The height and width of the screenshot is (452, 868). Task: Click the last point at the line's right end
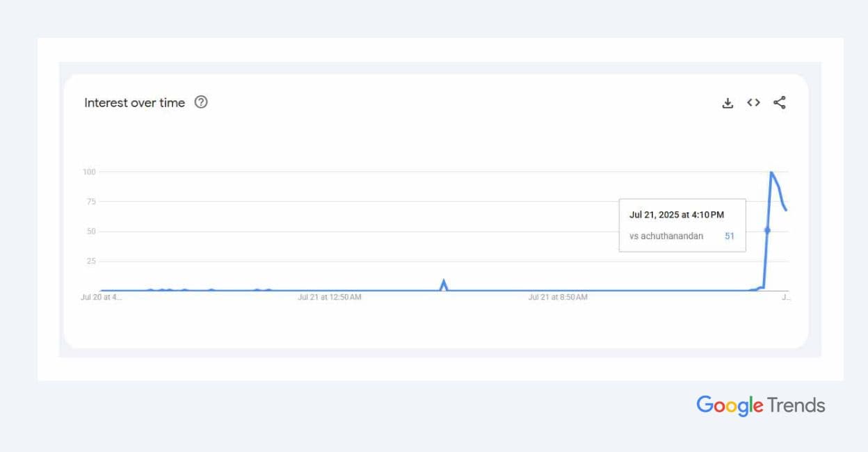787,210
